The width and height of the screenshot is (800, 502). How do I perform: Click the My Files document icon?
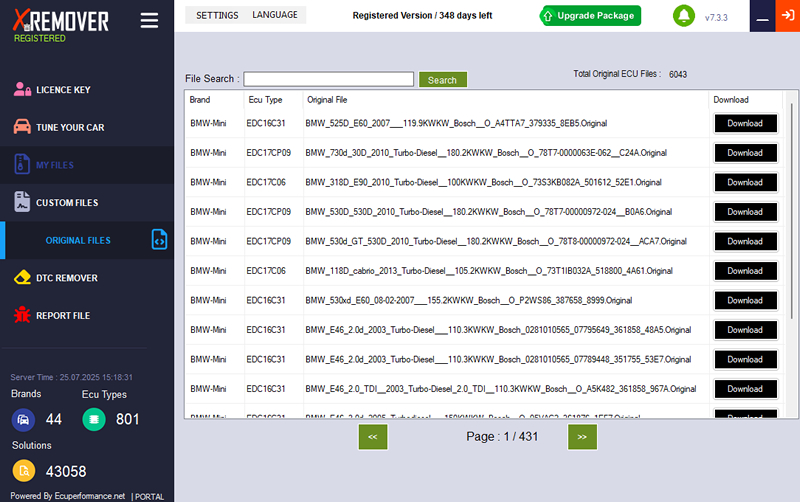(22, 164)
